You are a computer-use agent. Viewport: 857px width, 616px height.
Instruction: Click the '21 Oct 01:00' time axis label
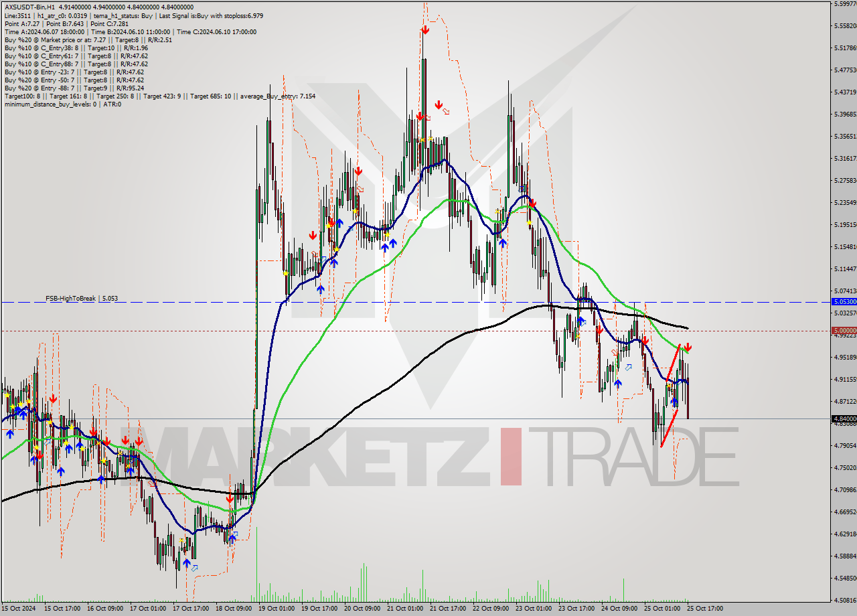pyautogui.click(x=404, y=609)
